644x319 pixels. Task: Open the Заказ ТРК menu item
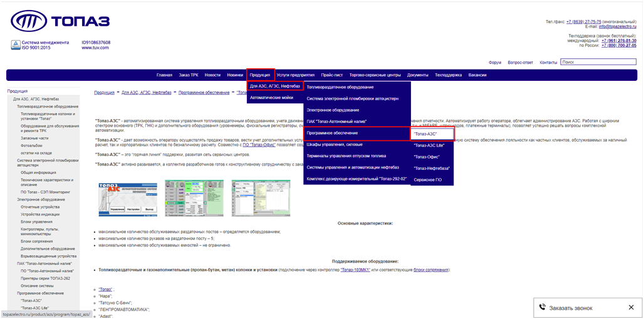[x=189, y=75]
